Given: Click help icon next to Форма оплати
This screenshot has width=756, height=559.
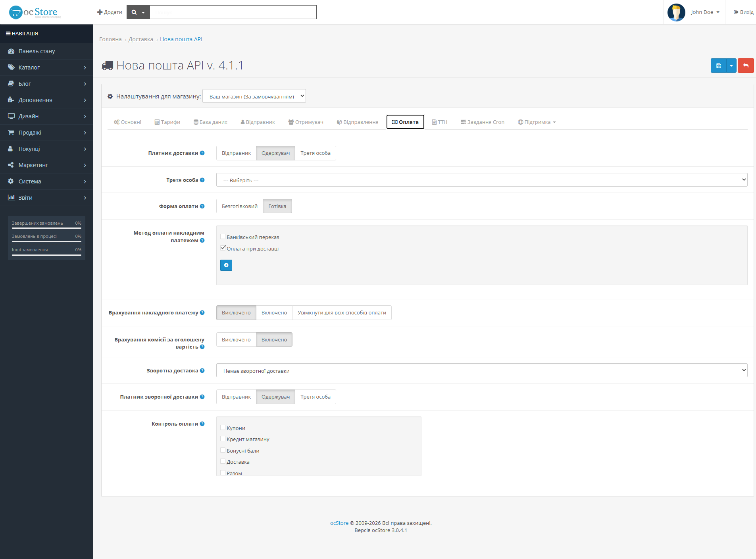Looking at the screenshot, I should [x=202, y=206].
